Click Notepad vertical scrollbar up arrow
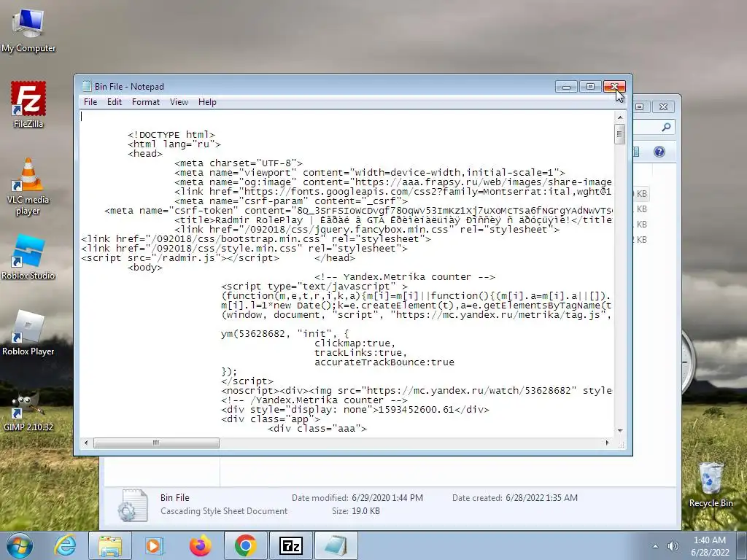Viewport: 747px width, 560px height. (620, 117)
